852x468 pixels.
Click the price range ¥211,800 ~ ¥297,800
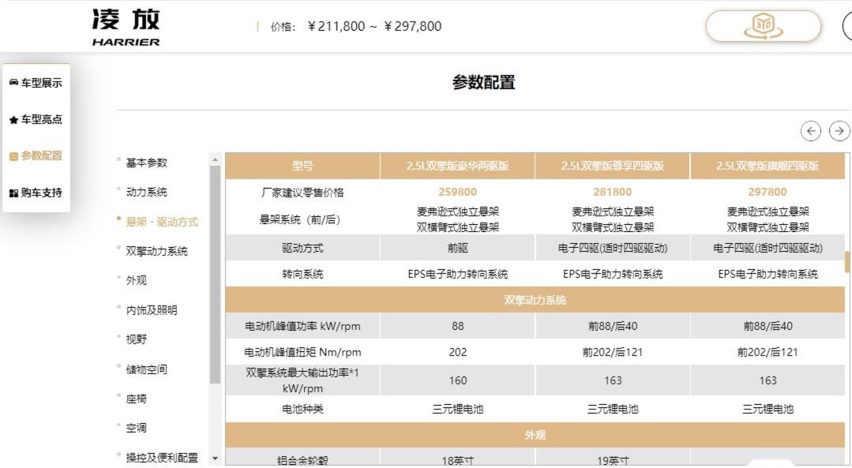[x=374, y=26]
